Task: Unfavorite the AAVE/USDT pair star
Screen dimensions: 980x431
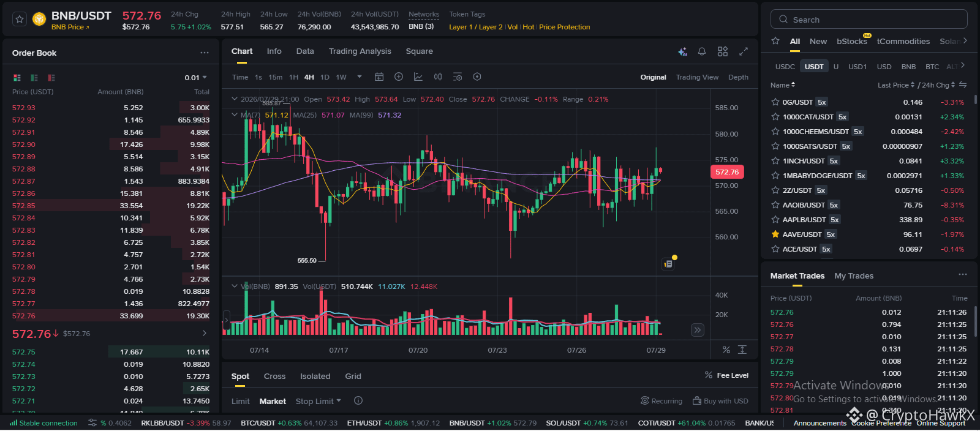Action: point(775,234)
